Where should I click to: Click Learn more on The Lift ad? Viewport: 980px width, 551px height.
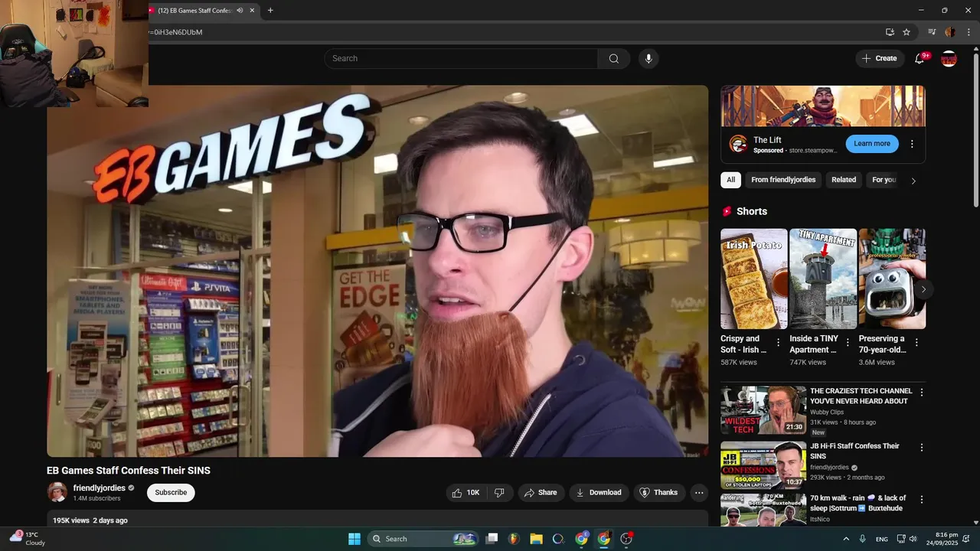click(x=872, y=144)
